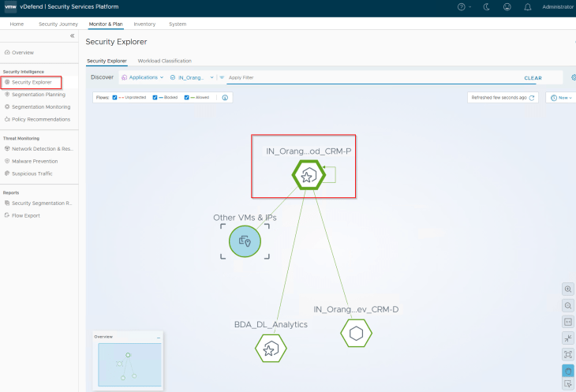Open the Applications dropdown in Discover
The image size is (576, 392).
pyautogui.click(x=142, y=77)
